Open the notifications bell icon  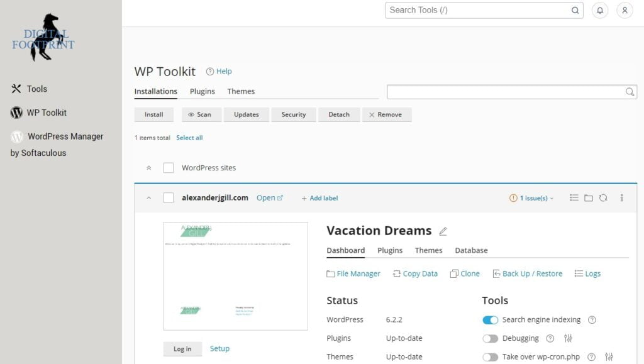[x=599, y=10]
